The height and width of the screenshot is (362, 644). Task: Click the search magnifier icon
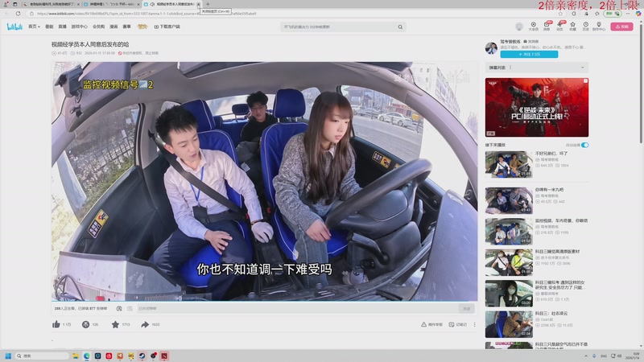(400, 27)
